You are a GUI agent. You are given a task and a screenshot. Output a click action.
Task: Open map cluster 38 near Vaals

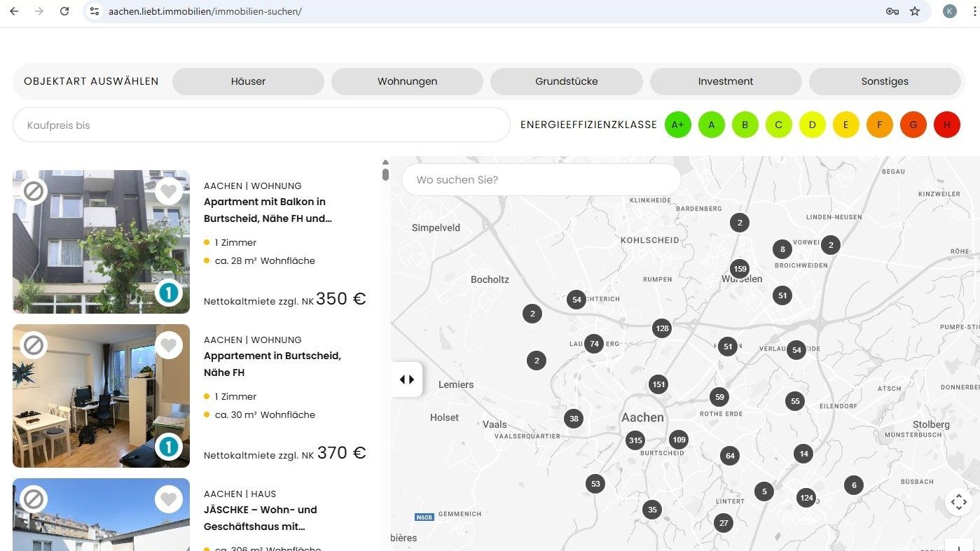tap(574, 419)
